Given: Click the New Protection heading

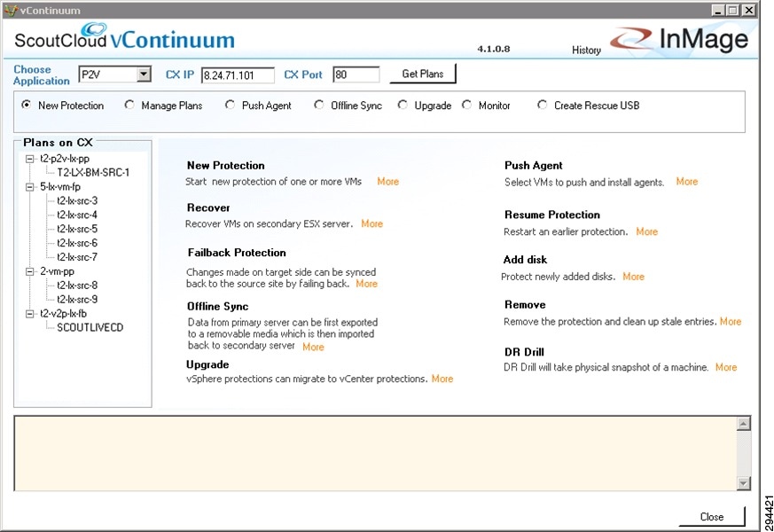Looking at the screenshot, I should click(225, 166).
